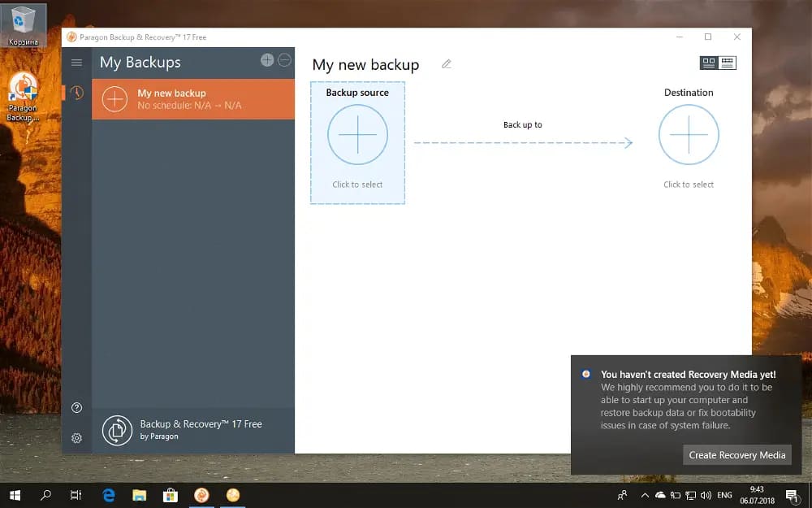Image resolution: width=812 pixels, height=508 pixels.
Task: Click the 'My Backups' panel heading
Action: 140,63
